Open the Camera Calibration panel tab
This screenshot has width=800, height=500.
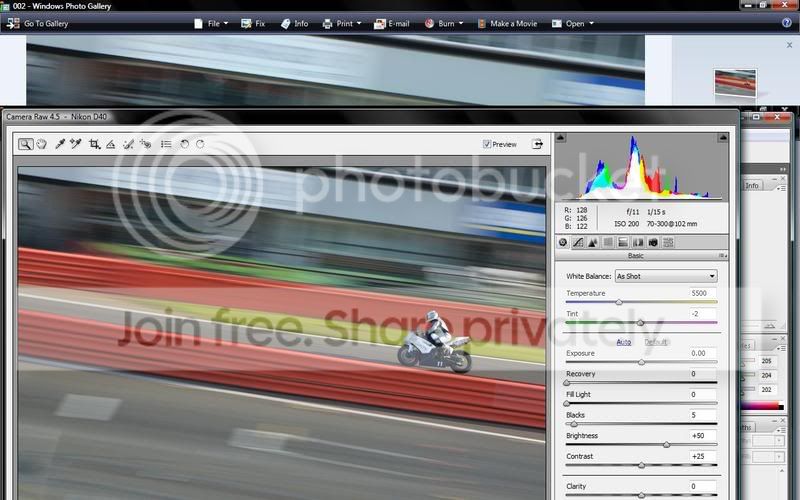653,242
